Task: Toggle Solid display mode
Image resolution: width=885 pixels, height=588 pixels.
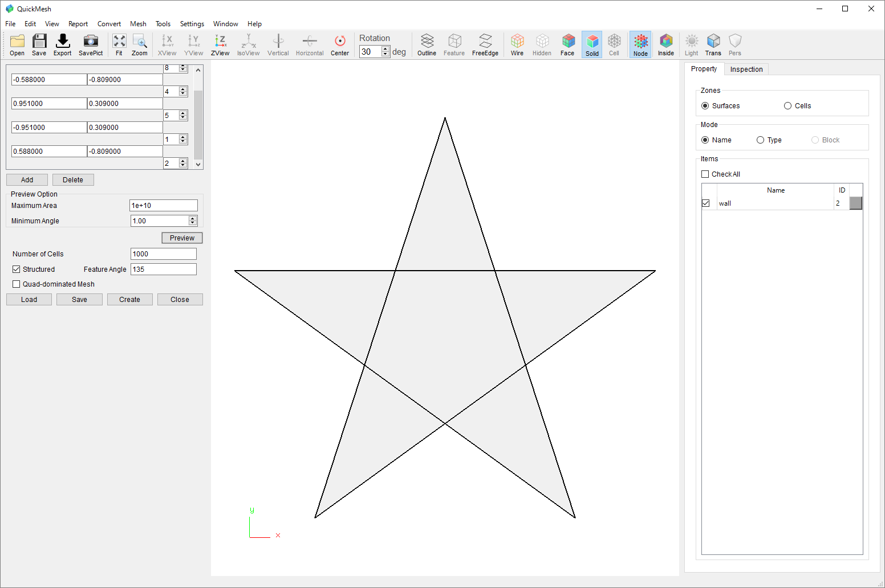Action: (x=592, y=44)
